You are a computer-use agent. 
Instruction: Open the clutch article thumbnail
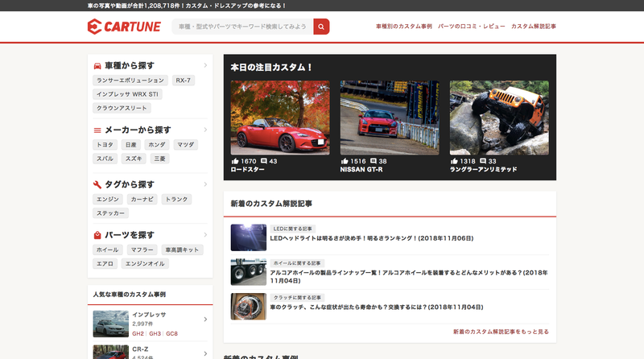249,307
